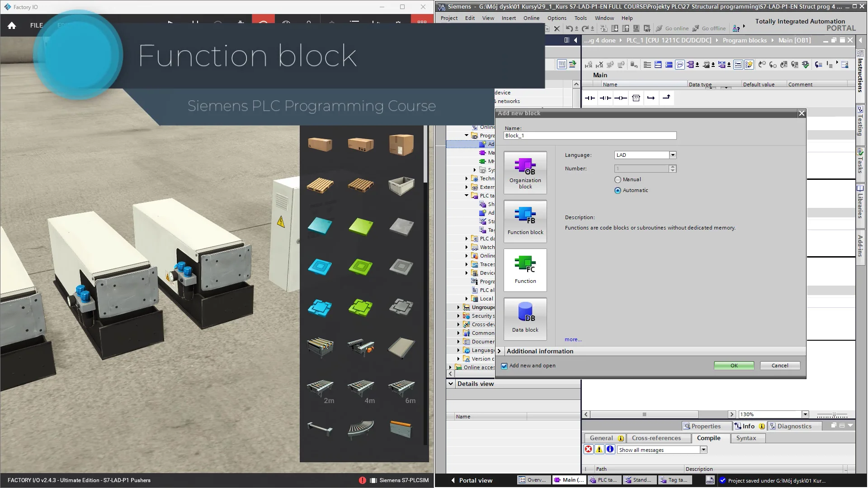Click the Go online toolbar button
The image size is (868, 488).
[672, 28]
